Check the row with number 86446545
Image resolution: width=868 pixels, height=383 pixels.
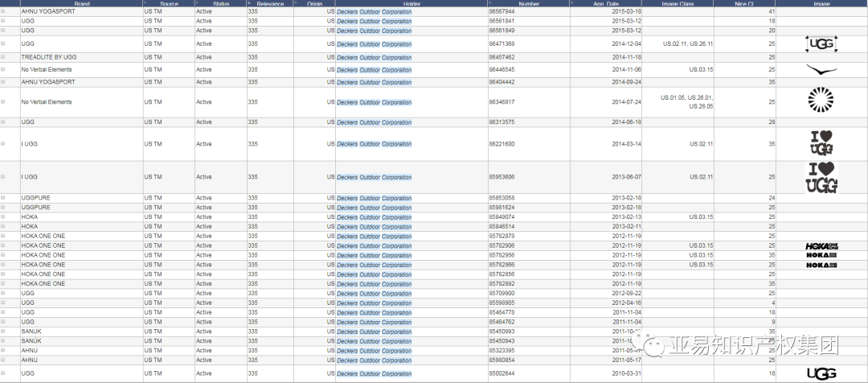(x=2, y=70)
